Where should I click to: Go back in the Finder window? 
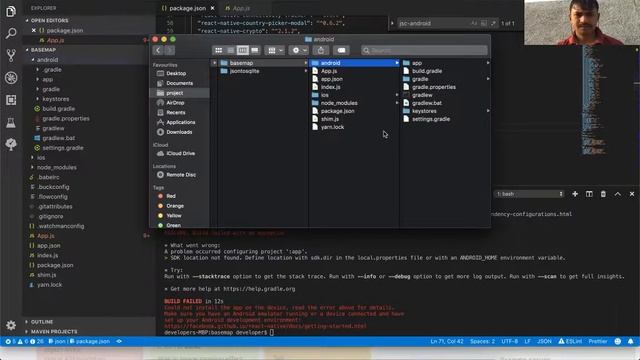(158, 50)
